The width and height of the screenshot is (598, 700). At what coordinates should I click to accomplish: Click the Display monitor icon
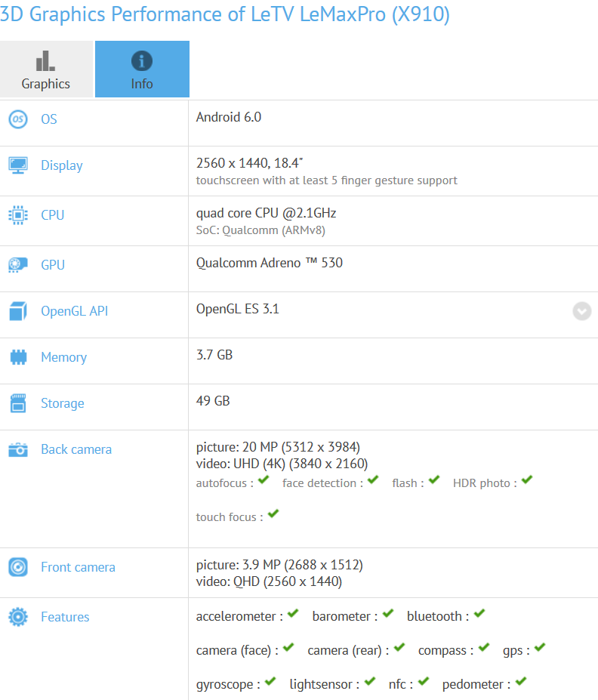point(18,165)
